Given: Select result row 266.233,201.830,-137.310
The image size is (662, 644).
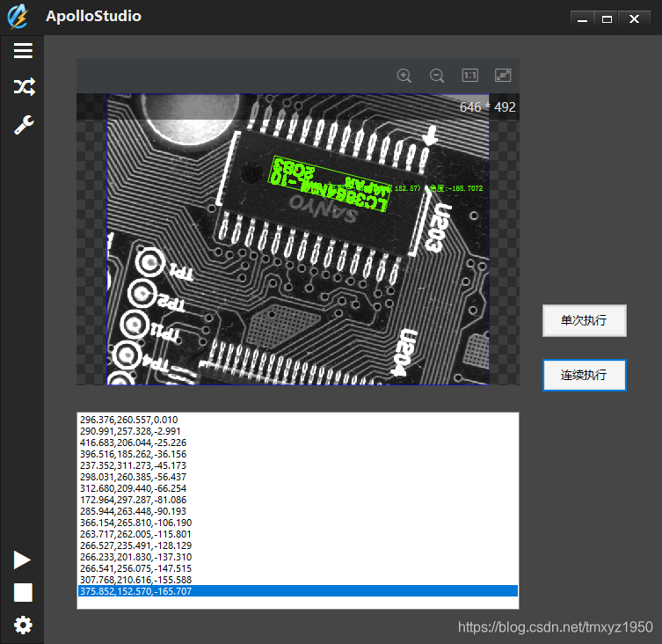Looking at the screenshot, I should (298, 557).
